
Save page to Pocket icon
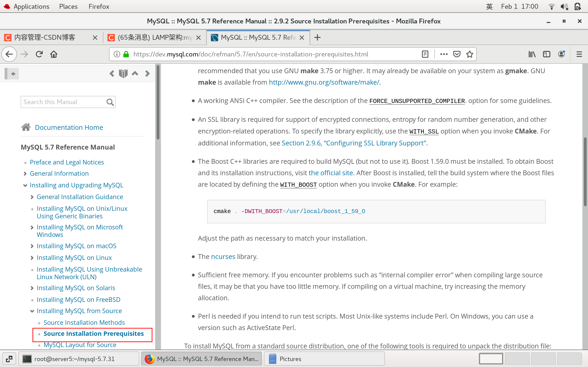click(457, 54)
